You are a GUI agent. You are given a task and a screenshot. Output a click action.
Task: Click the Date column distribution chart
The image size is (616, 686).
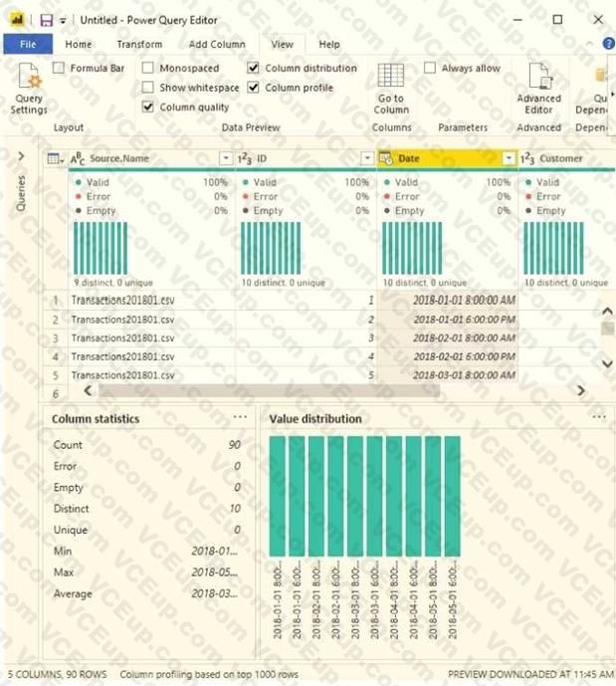[x=412, y=248]
